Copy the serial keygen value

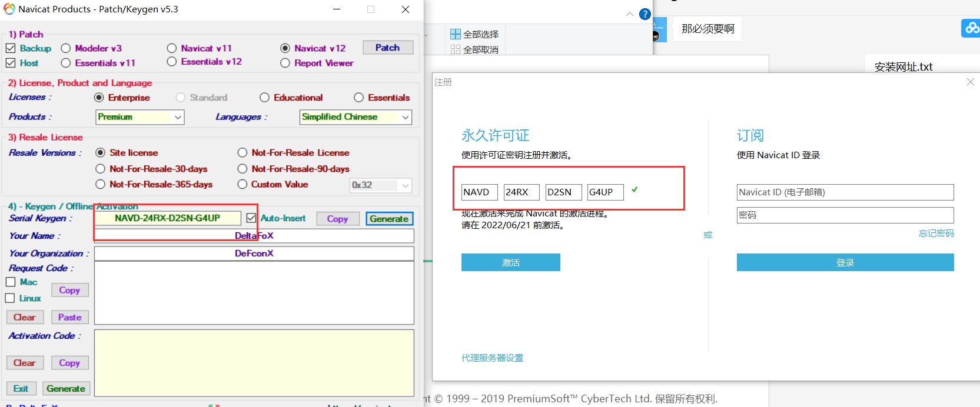[338, 219]
